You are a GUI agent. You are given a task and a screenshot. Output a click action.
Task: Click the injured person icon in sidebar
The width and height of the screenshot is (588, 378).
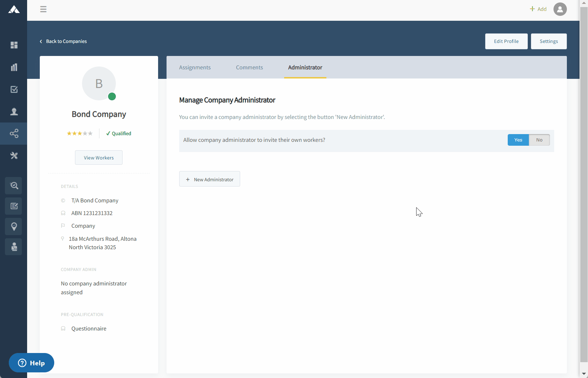point(14,247)
